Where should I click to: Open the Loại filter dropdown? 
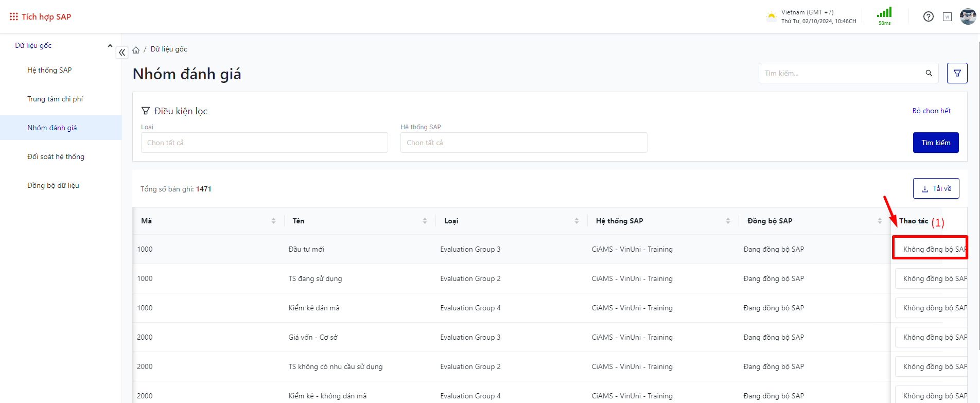pos(264,143)
